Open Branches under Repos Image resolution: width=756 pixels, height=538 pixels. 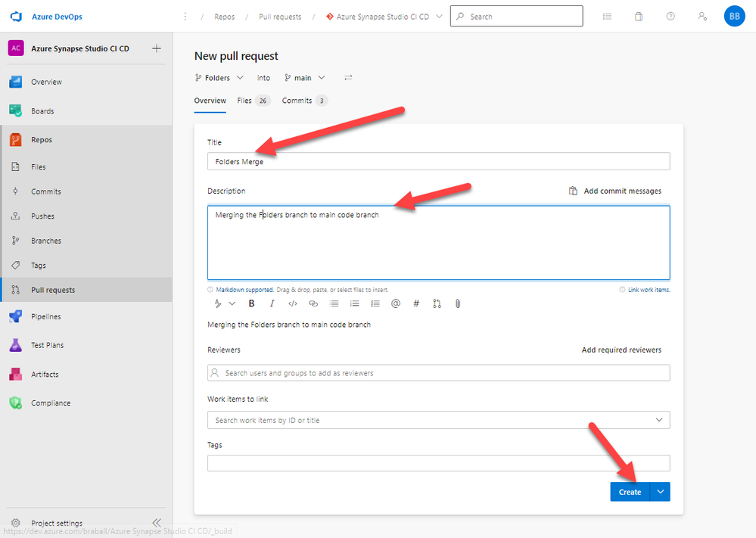point(46,241)
